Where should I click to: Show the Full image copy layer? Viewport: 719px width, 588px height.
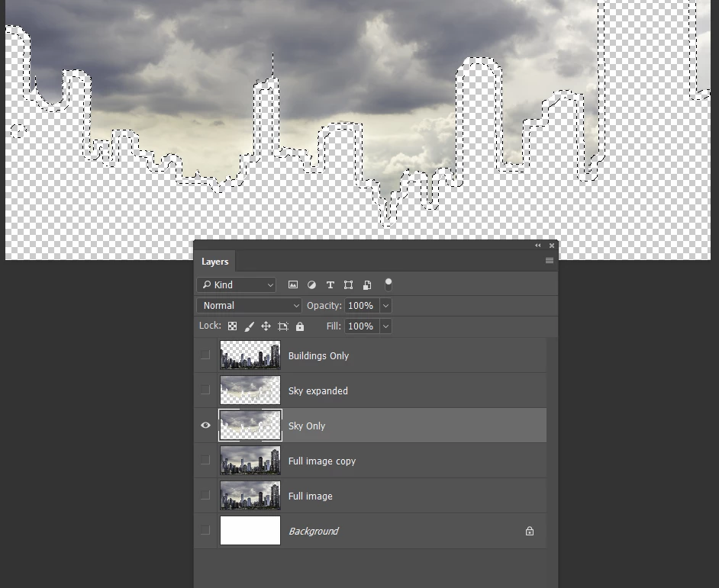click(205, 460)
